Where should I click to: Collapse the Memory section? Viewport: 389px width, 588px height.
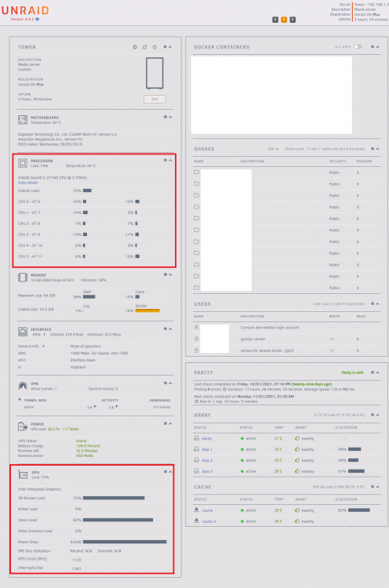[x=170, y=274]
